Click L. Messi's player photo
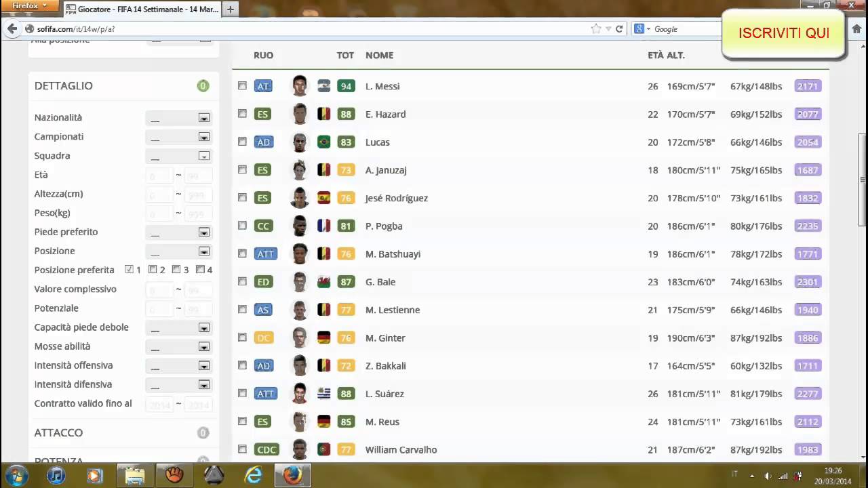868x488 pixels. 300,86
